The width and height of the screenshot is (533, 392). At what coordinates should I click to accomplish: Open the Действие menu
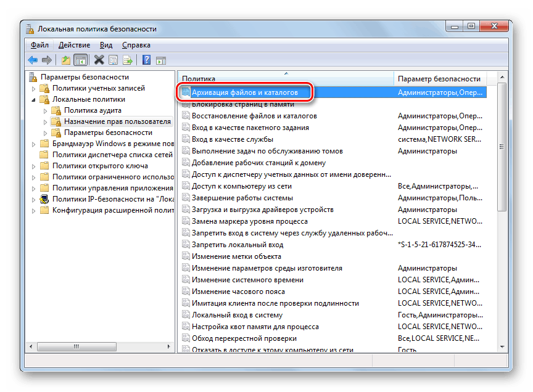click(74, 45)
